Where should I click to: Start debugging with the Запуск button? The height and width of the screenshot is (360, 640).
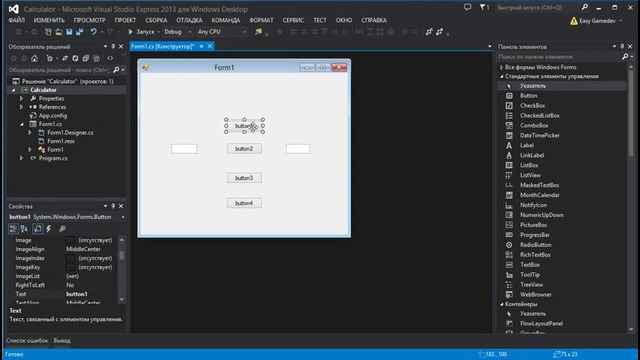tap(141, 32)
